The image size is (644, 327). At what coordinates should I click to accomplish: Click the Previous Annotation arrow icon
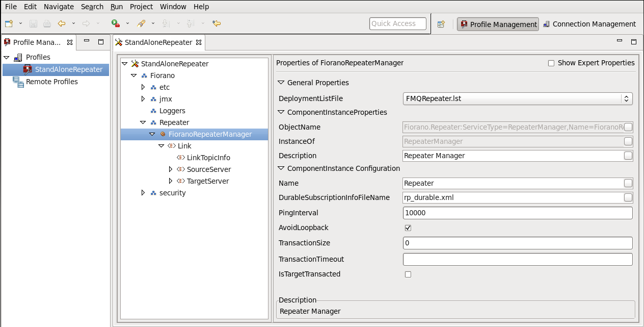click(x=191, y=23)
